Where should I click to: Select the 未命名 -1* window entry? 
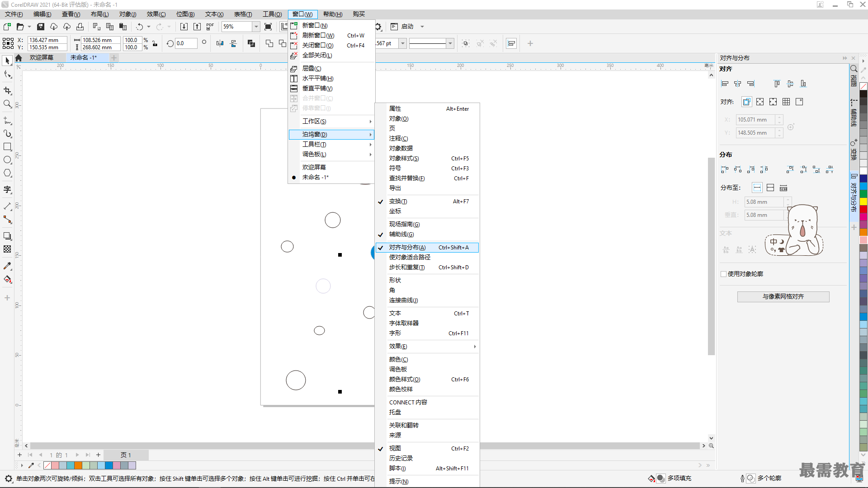click(332, 178)
